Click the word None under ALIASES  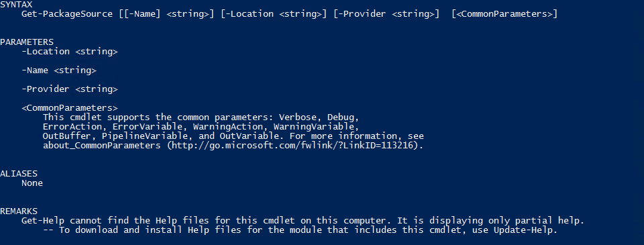pyautogui.click(x=32, y=183)
